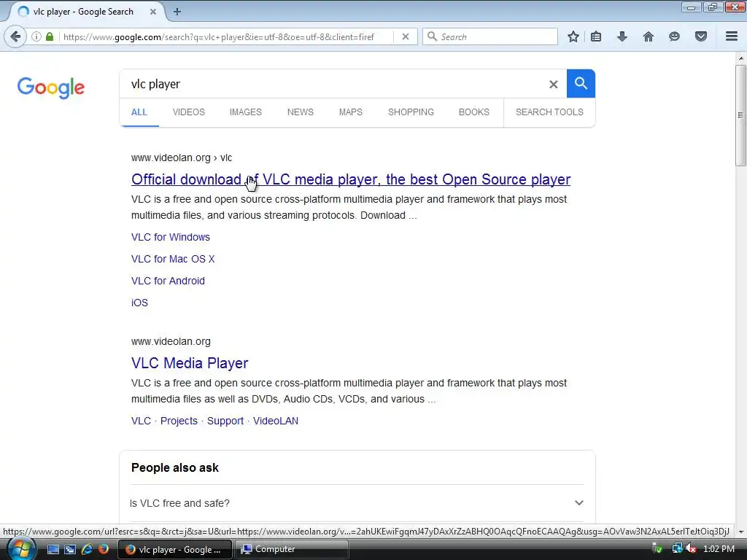Click scrollbar down arrow
Screen dimensions: 747x560
(740, 532)
